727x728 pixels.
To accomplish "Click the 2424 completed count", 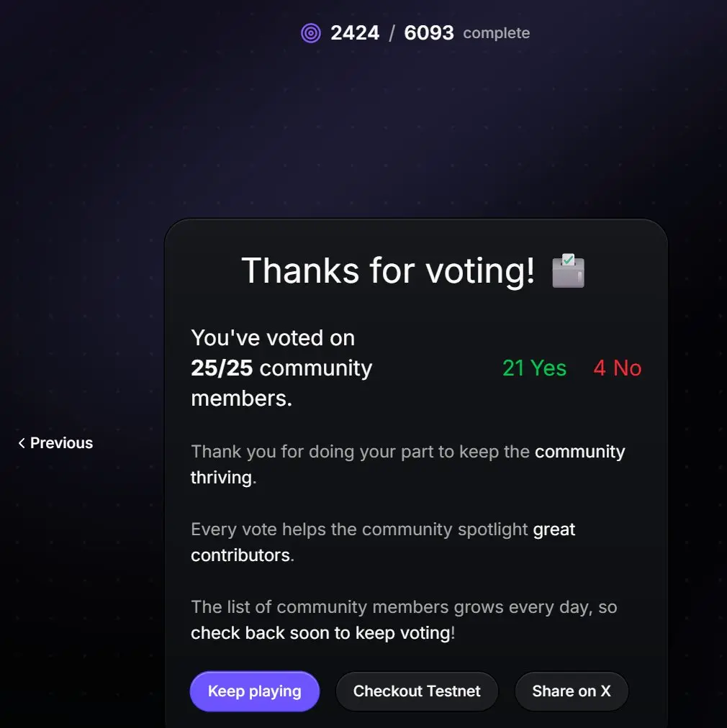I will (355, 33).
